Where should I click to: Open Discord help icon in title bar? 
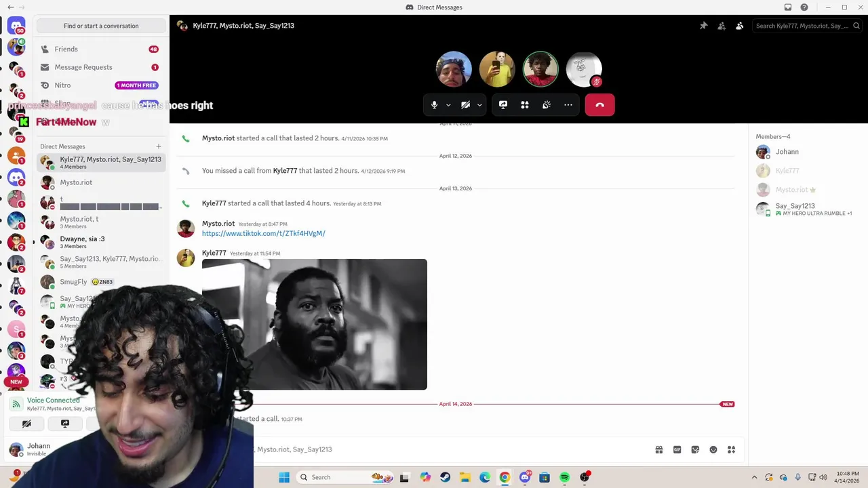pyautogui.click(x=804, y=7)
